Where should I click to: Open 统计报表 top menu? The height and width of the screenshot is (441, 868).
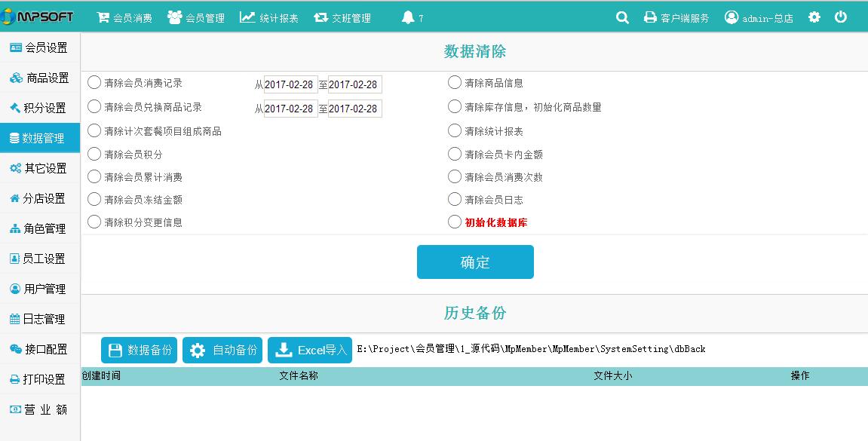pos(269,17)
